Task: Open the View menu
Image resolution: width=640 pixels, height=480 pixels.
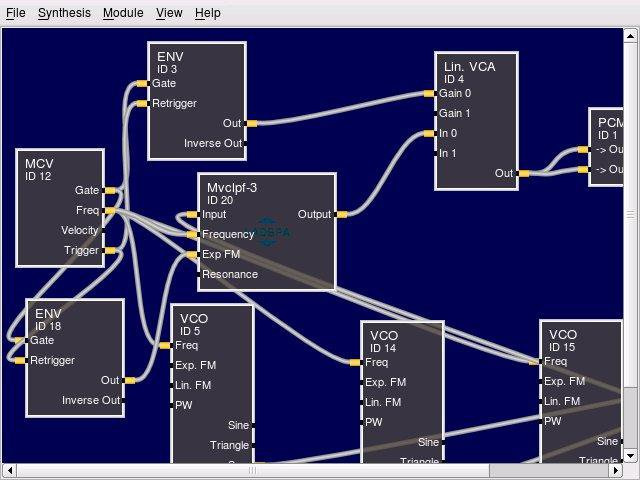Action: coord(169,13)
